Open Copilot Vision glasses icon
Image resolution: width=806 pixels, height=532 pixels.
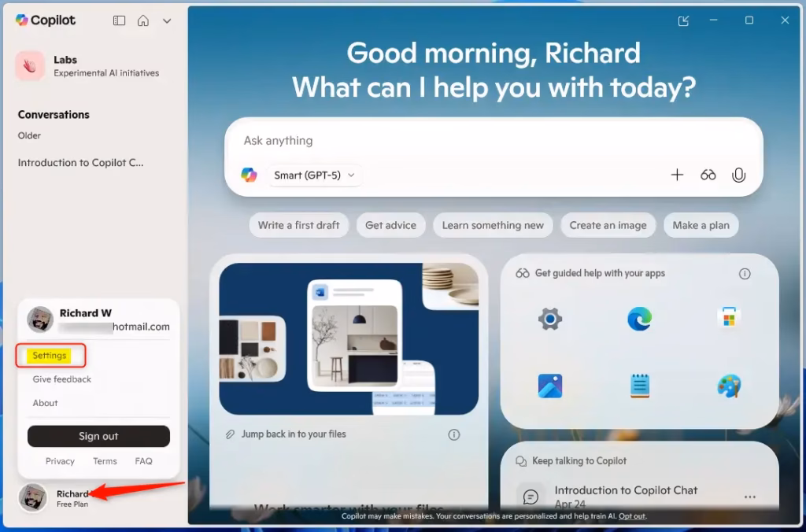point(708,175)
